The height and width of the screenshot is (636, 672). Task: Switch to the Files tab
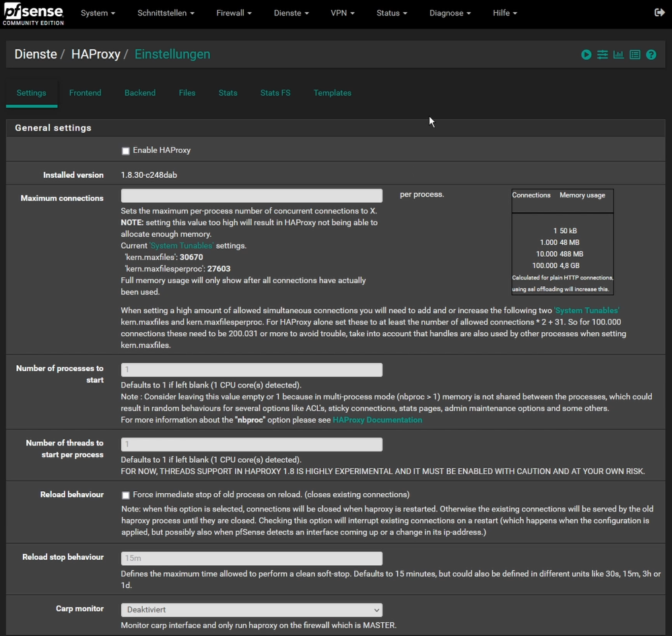(x=187, y=92)
